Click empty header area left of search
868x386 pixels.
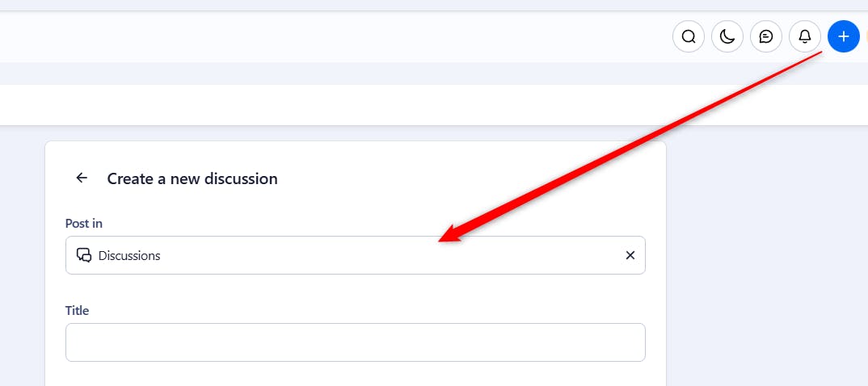(323, 36)
